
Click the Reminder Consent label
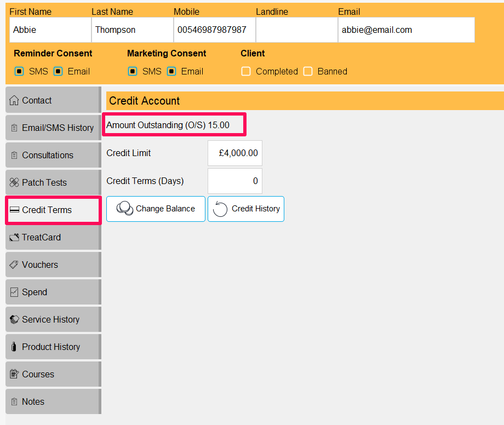coord(53,53)
